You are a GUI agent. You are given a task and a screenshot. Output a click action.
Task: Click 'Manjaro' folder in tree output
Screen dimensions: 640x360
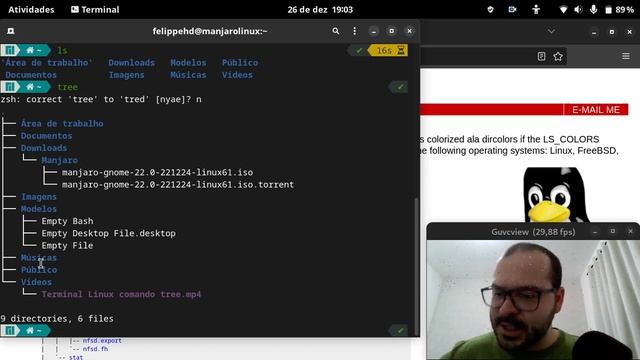tap(60, 160)
